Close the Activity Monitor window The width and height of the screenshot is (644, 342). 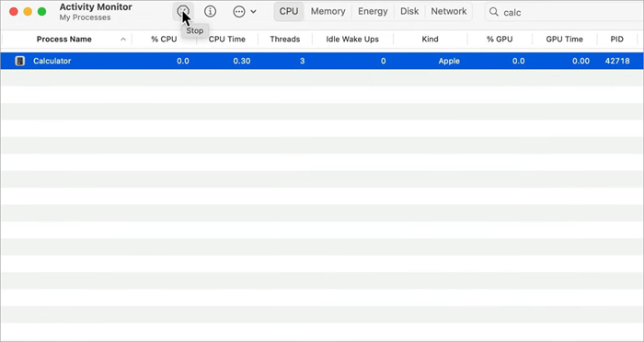click(14, 12)
